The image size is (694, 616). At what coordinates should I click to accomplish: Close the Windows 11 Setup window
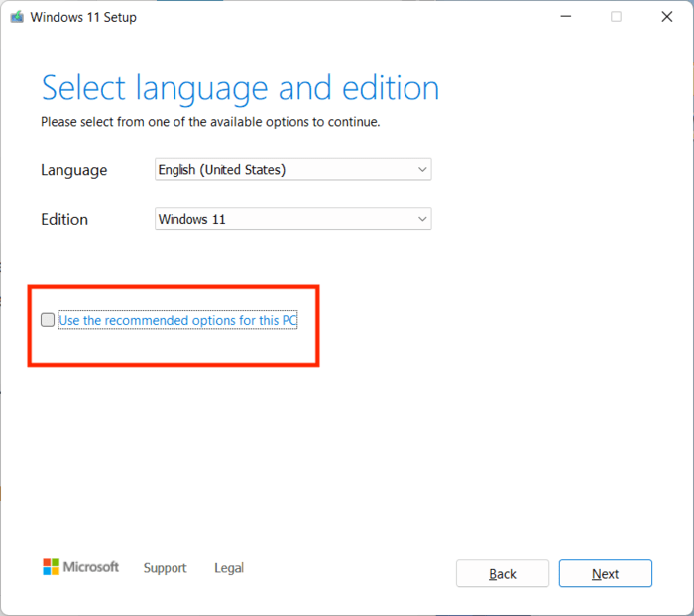click(x=667, y=17)
